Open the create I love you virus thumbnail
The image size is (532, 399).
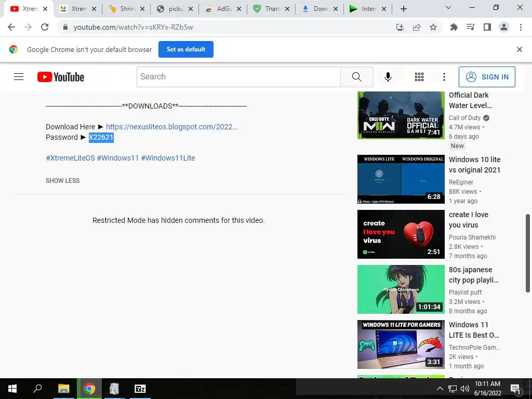click(x=401, y=234)
